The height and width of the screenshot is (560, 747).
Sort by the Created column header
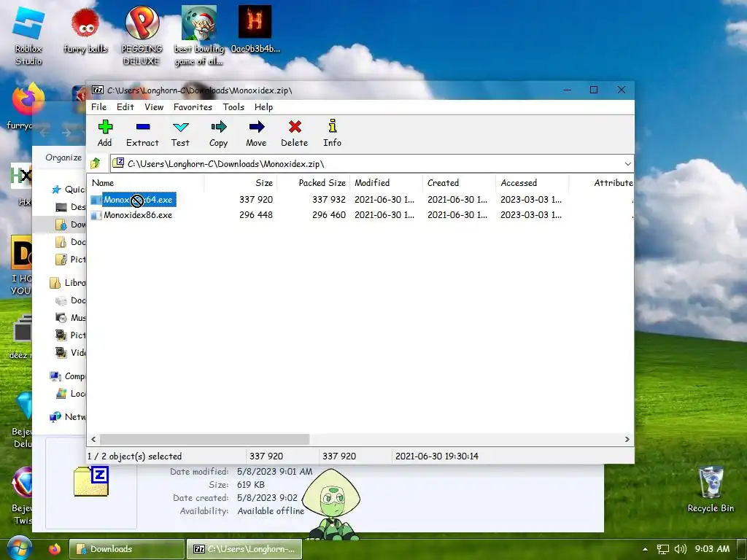point(460,183)
